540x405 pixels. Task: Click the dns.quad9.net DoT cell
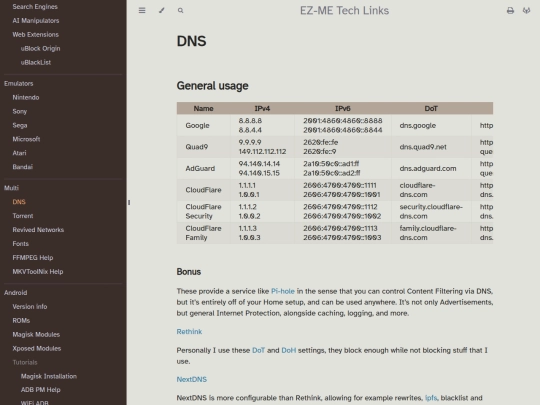tap(431, 147)
